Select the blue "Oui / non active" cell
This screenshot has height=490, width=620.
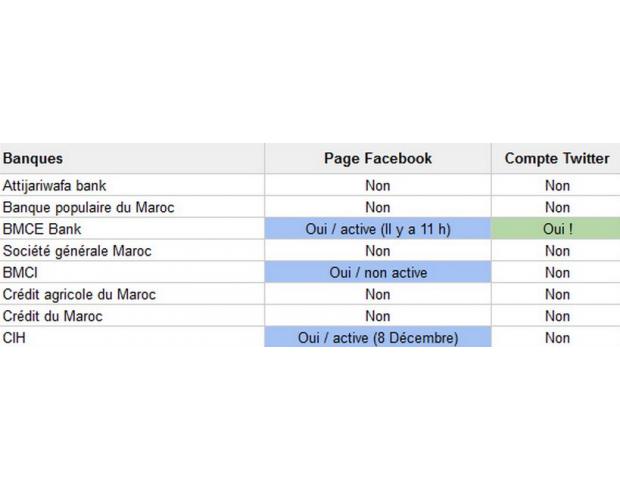pyautogui.click(x=378, y=273)
